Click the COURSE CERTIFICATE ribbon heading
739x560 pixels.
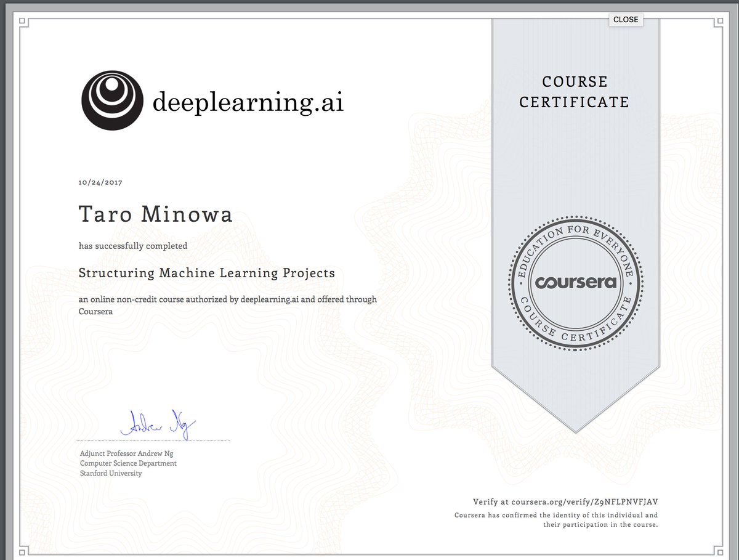point(574,92)
